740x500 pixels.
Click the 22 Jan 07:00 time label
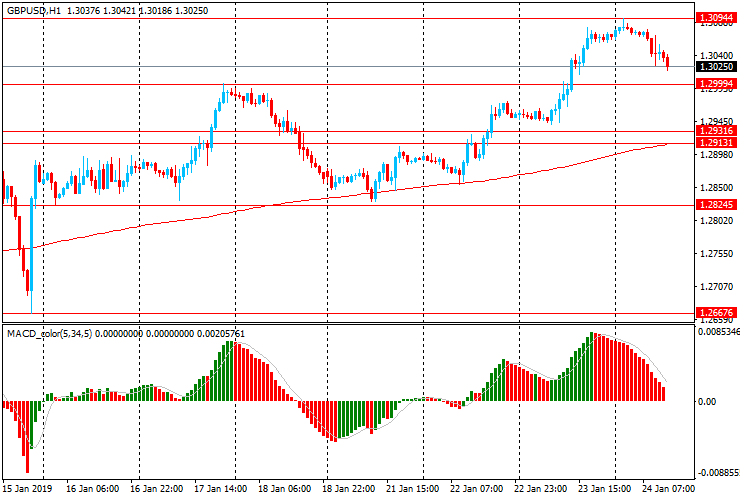477,488
